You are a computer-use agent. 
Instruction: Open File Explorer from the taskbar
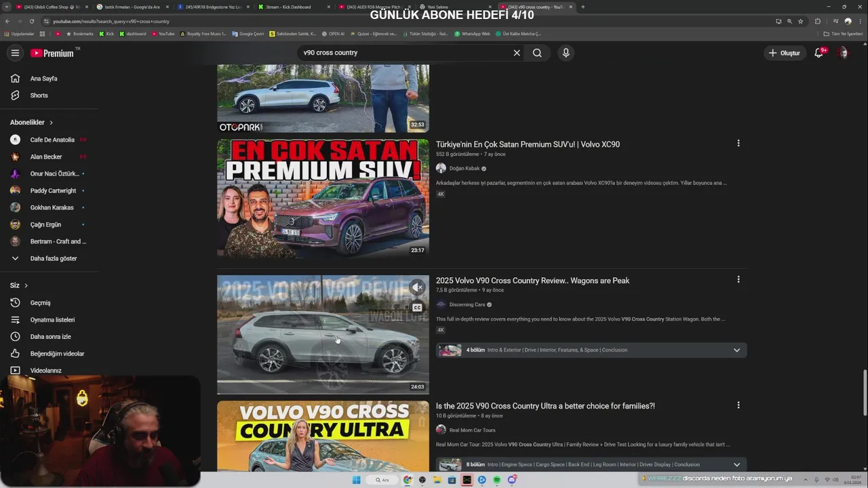pos(437,479)
